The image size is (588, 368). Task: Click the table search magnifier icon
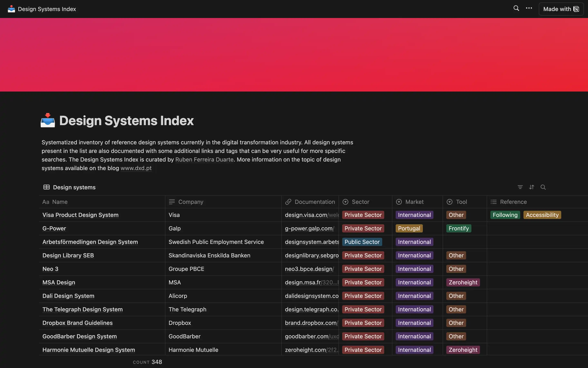click(543, 187)
